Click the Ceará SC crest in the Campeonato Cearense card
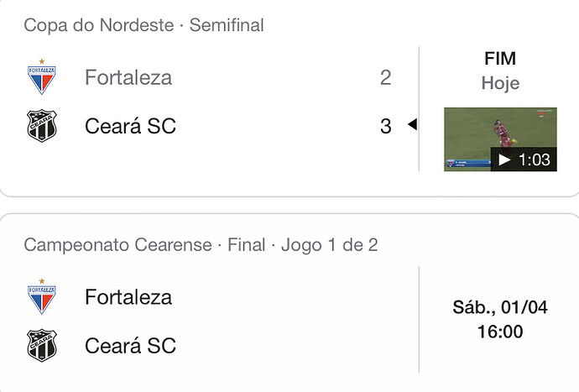Screen dimensions: 579x392 coord(42,346)
